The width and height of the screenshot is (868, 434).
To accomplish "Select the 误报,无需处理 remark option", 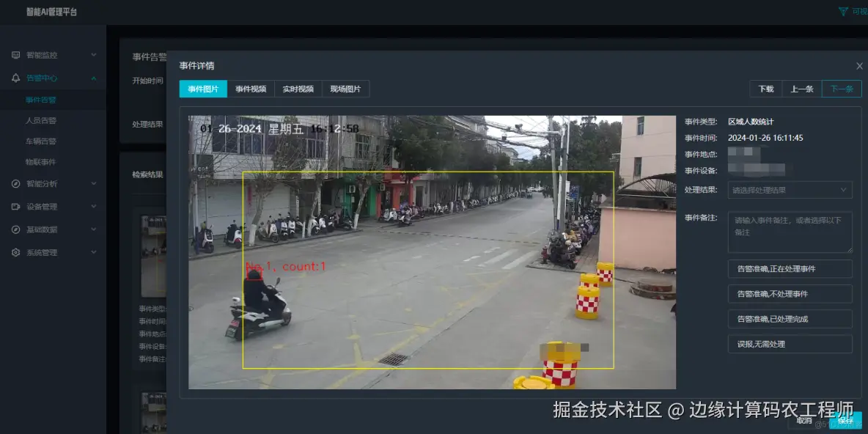I will click(x=790, y=344).
